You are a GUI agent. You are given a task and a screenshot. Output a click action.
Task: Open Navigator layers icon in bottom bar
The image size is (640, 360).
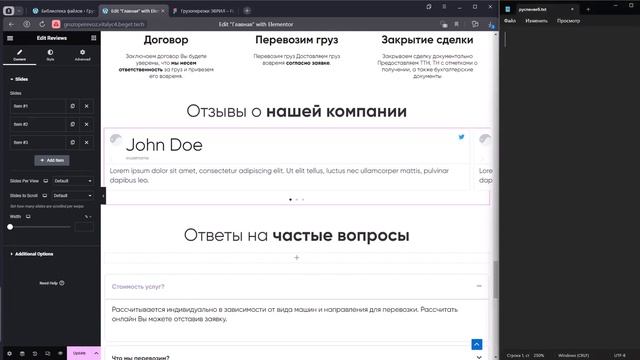tap(22, 353)
